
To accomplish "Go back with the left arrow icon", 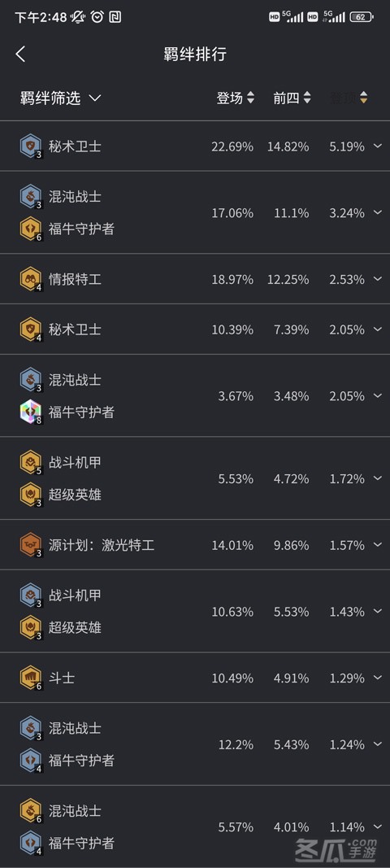I will pyautogui.click(x=20, y=55).
